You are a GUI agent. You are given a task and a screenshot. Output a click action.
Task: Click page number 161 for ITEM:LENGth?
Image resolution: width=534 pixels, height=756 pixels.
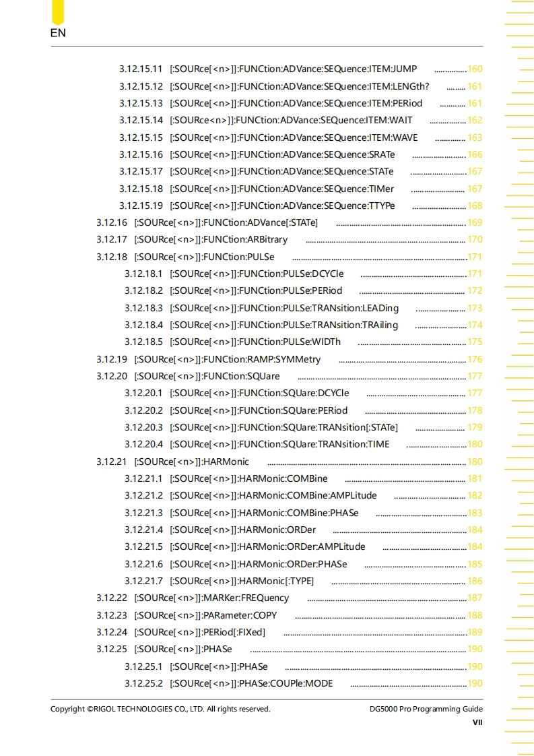[x=474, y=86]
